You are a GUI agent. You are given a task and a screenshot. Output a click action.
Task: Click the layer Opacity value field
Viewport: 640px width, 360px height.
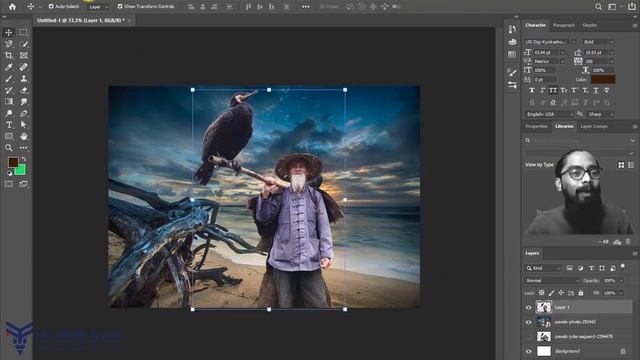(x=609, y=281)
